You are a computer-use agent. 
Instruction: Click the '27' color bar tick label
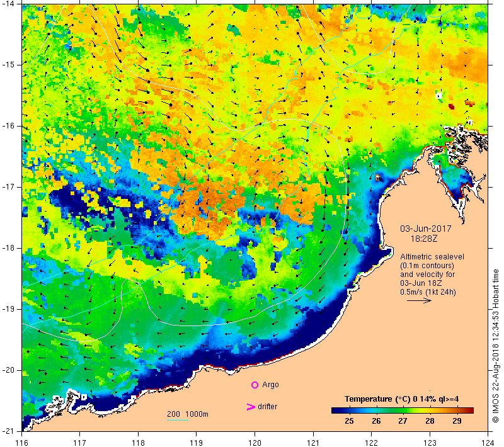point(403,421)
